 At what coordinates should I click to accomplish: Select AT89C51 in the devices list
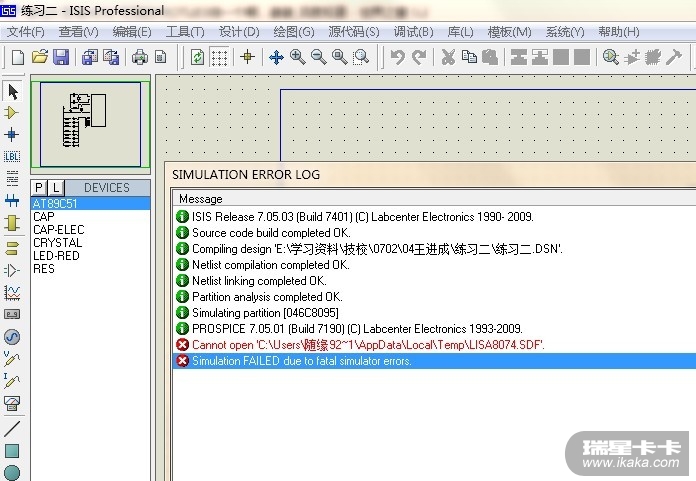[91, 204]
